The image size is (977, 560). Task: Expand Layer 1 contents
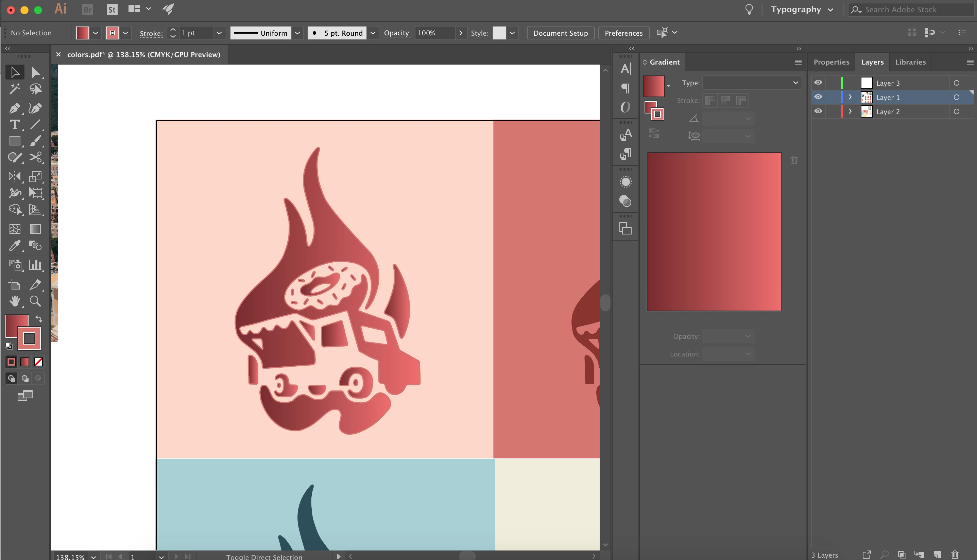[x=850, y=97]
